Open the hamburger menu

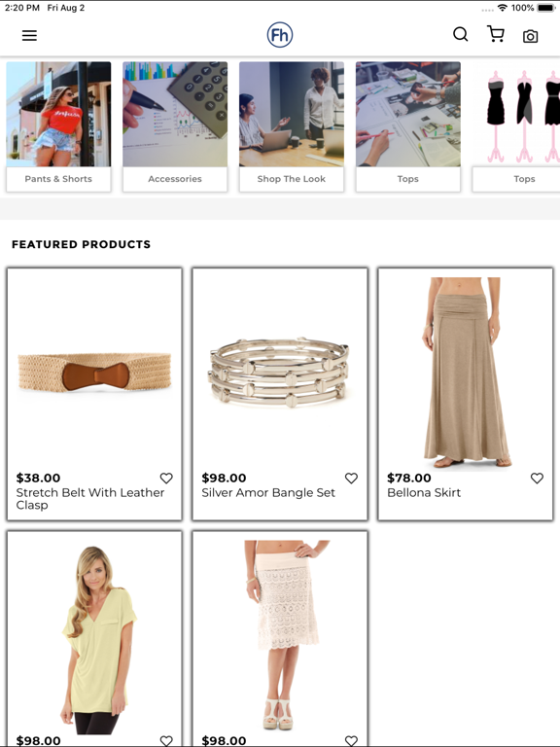coord(29,35)
